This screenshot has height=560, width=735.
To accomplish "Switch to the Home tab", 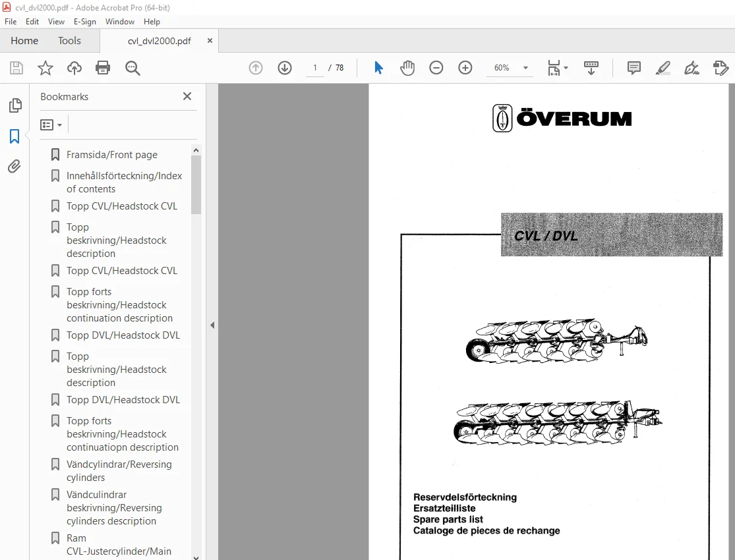I will pos(24,41).
